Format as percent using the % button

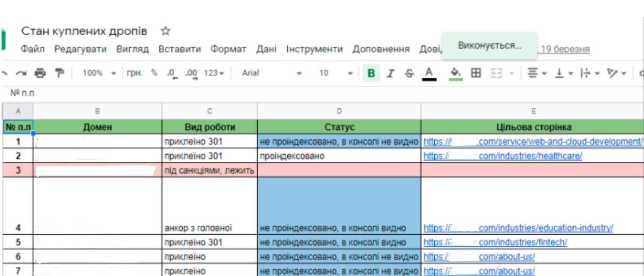coord(154,73)
